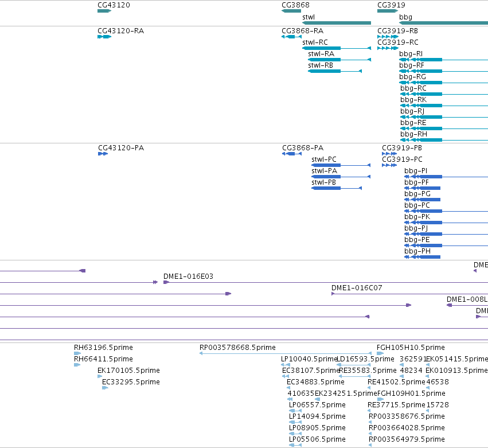
Task: Select the CG3919 gene arrow
Action: pos(388,11)
